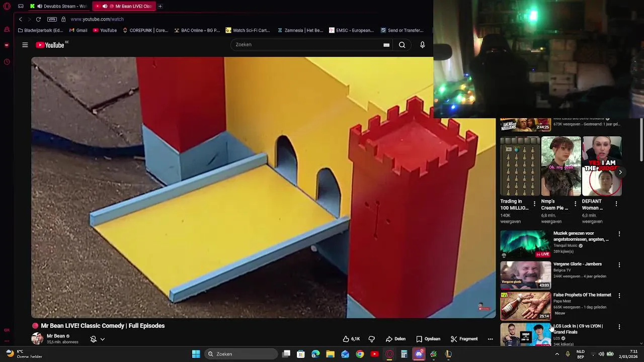Open the Bladwijzerbalk bookmarks folder
Viewport: 644px width, 362px height.
pos(40,30)
